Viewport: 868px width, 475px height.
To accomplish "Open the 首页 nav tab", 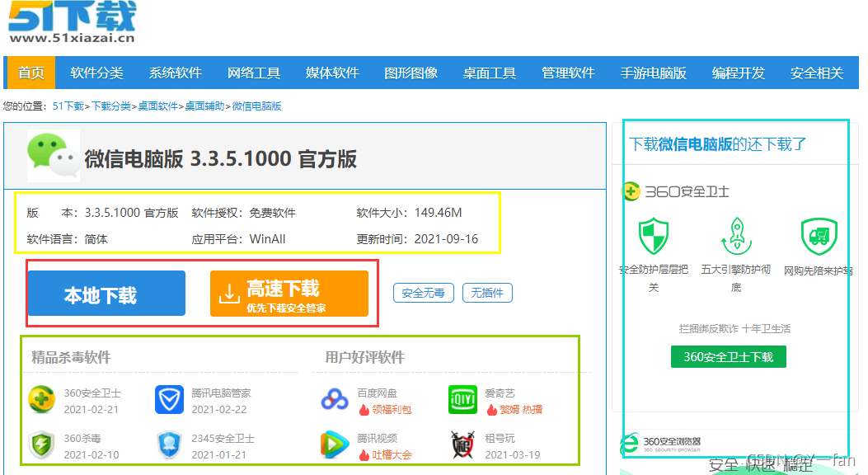I will click(x=31, y=73).
